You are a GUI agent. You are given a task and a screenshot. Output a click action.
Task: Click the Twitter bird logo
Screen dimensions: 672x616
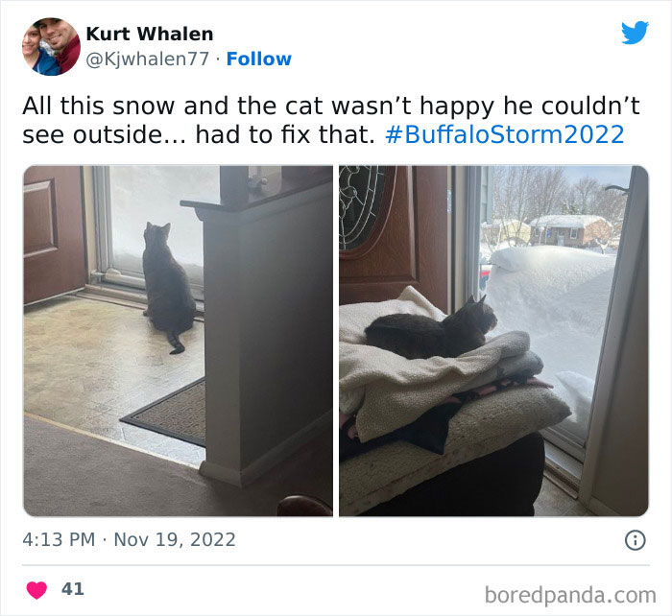(635, 32)
